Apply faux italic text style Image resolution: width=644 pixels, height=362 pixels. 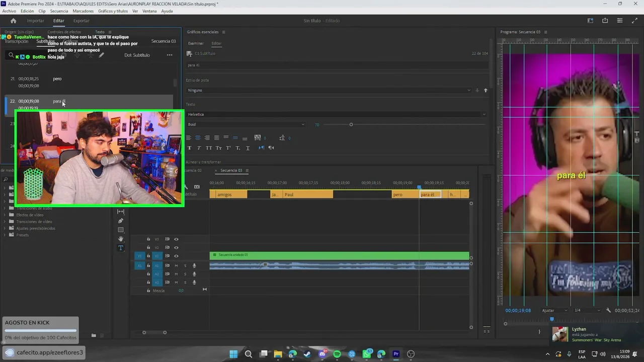coord(199,148)
